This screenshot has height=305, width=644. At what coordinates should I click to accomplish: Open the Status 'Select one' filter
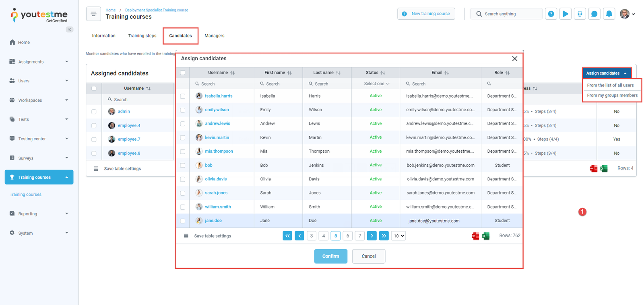376,84
